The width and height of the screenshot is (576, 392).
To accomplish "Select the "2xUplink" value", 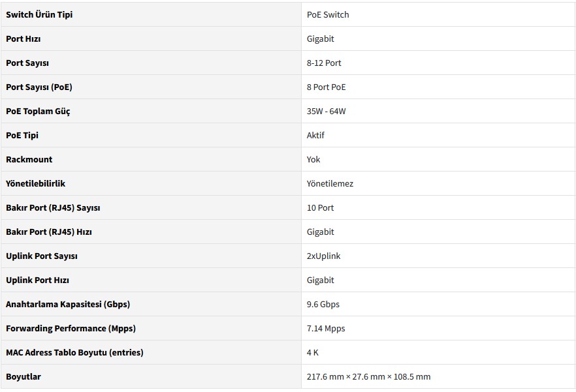I will (x=324, y=256).
